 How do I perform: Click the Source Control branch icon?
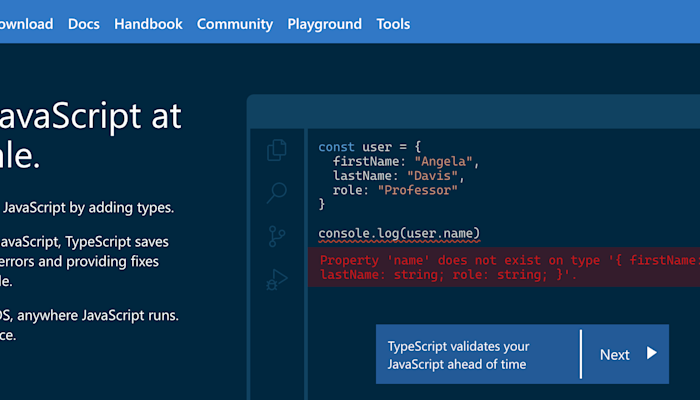pyautogui.click(x=277, y=236)
